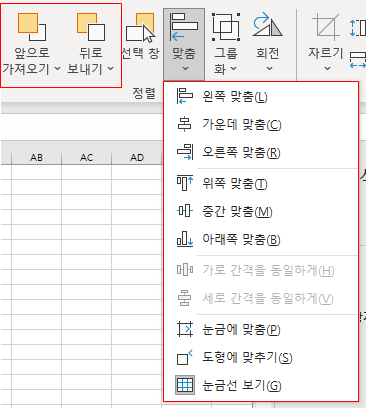The width and height of the screenshot is (366, 408).
Task: Open the 회전 dropdown chevron
Action: point(270,69)
